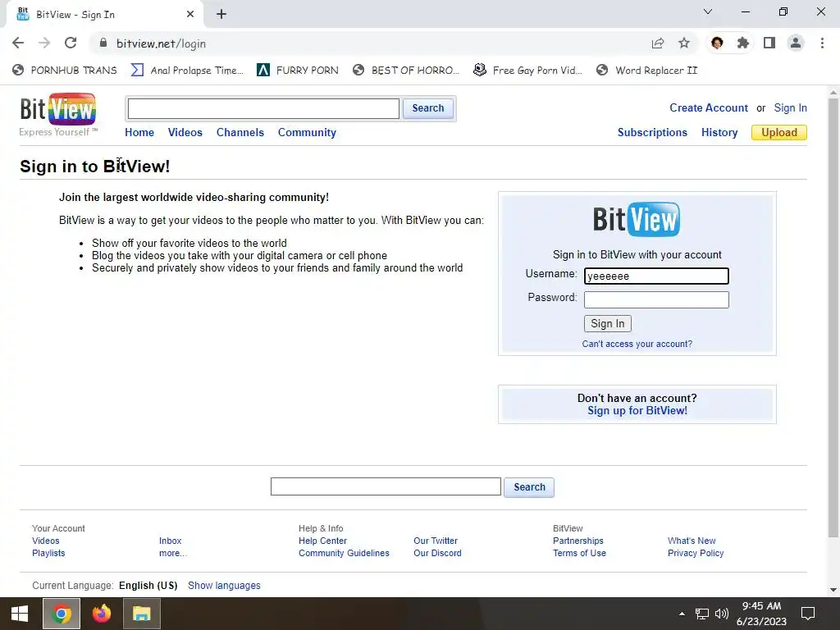Open Partnerships link

[x=578, y=541]
